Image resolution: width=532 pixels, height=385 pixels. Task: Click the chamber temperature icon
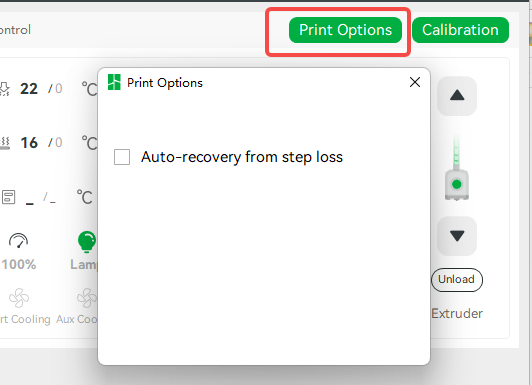click(x=8, y=197)
